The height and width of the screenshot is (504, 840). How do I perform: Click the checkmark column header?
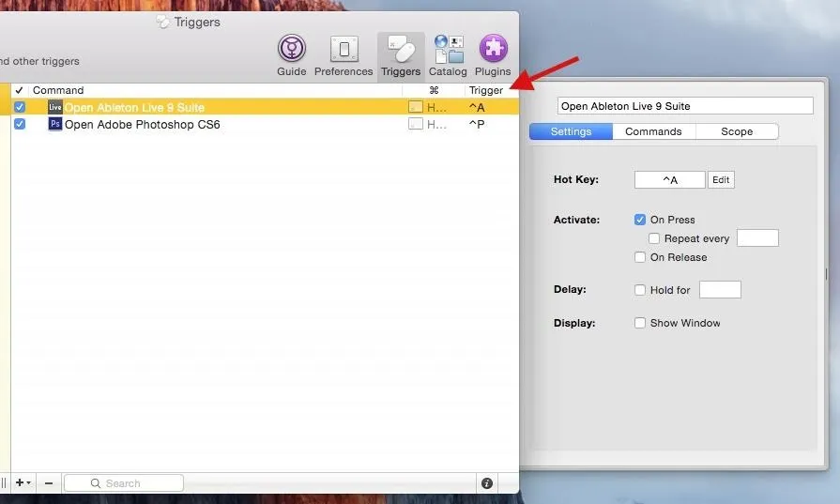click(20, 90)
